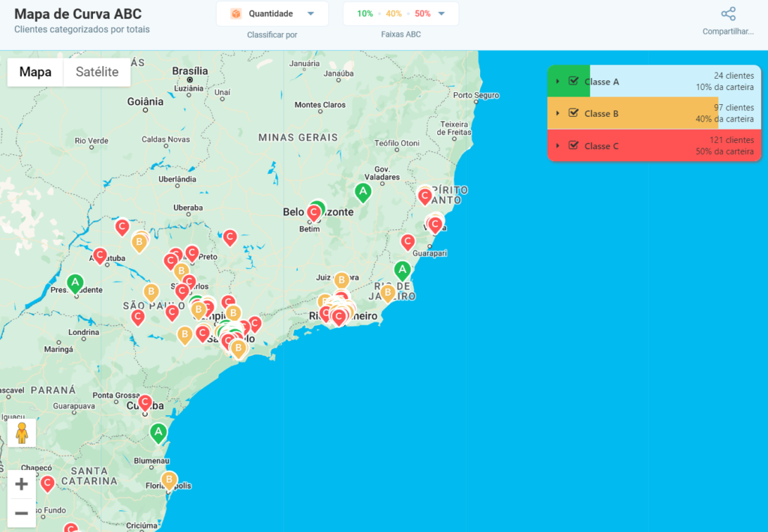
Task: Open the Faixas ABC dropdown
Action: (x=400, y=13)
